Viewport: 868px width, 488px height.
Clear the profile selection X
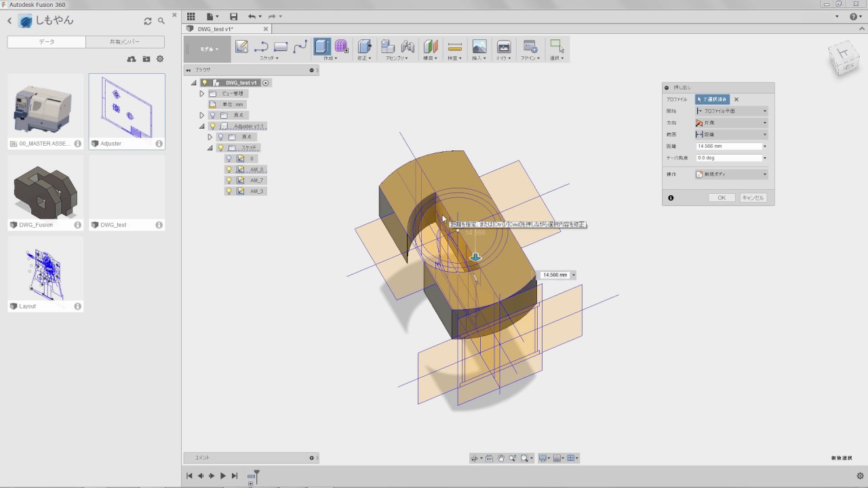(x=736, y=100)
